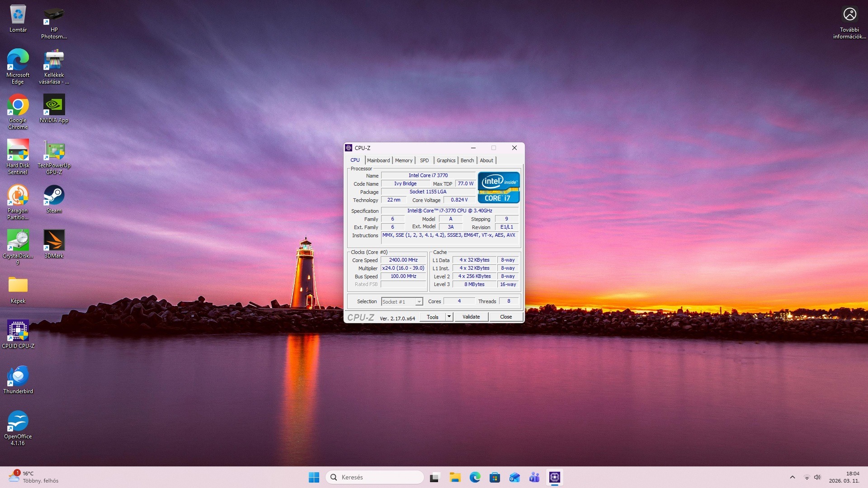Launch Steam from the desktop
The height and width of the screenshot is (488, 868).
point(54,196)
